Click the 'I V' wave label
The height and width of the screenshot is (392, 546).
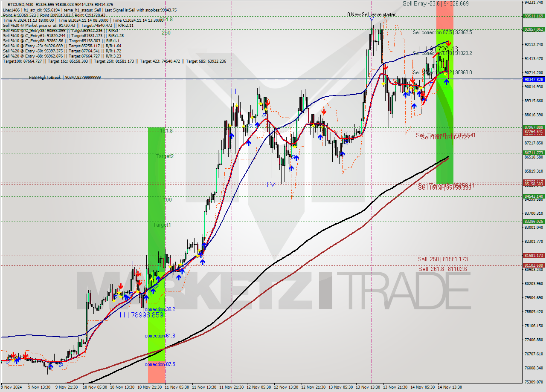coord(271,184)
